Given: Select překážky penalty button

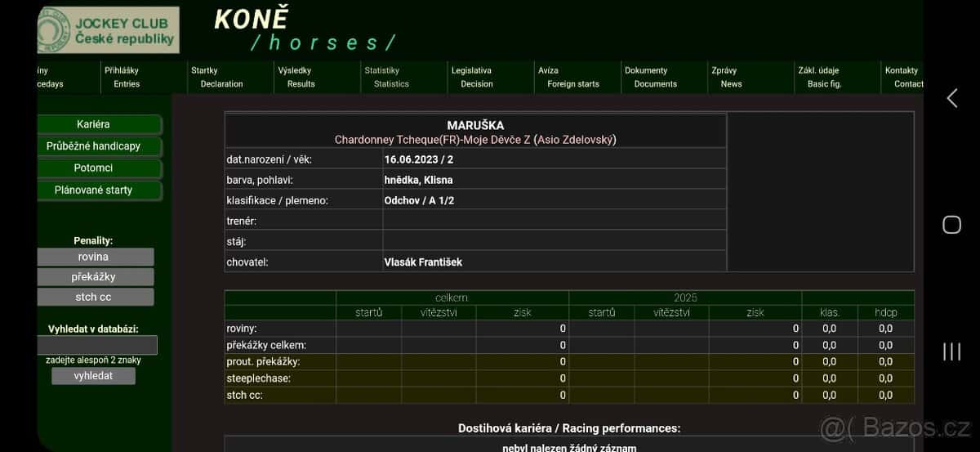Looking at the screenshot, I should pos(95,277).
